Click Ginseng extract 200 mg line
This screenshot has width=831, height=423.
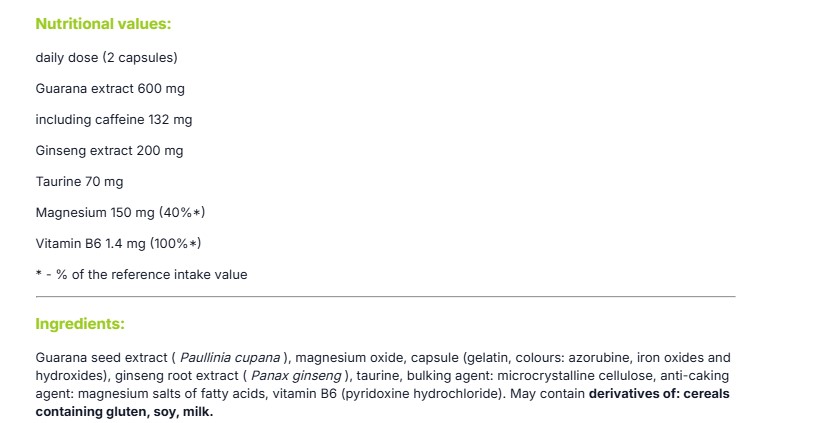[x=109, y=151]
